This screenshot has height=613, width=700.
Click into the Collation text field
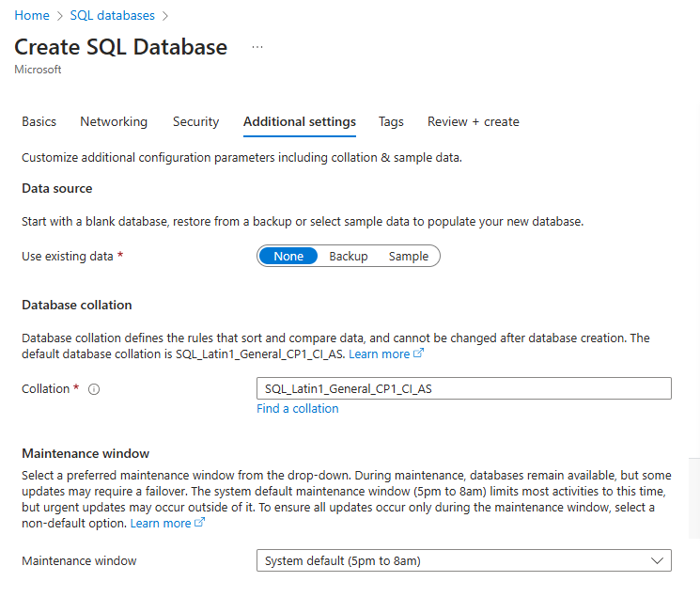463,389
